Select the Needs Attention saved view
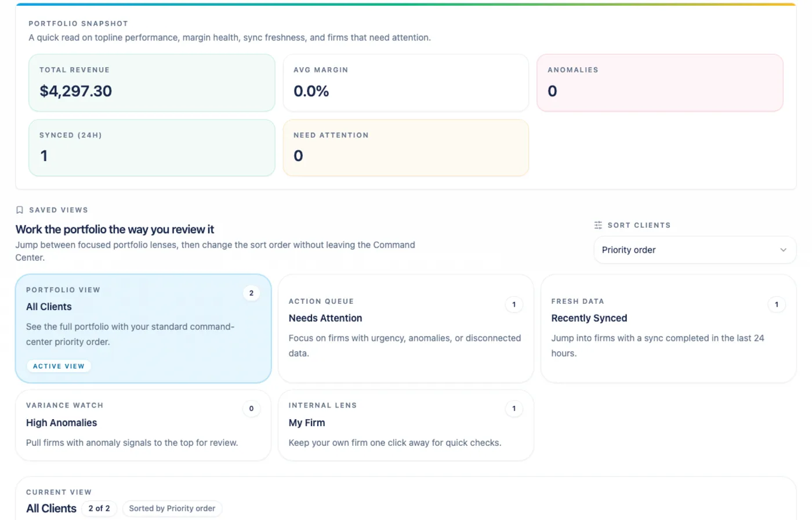812x520 pixels. (x=406, y=329)
